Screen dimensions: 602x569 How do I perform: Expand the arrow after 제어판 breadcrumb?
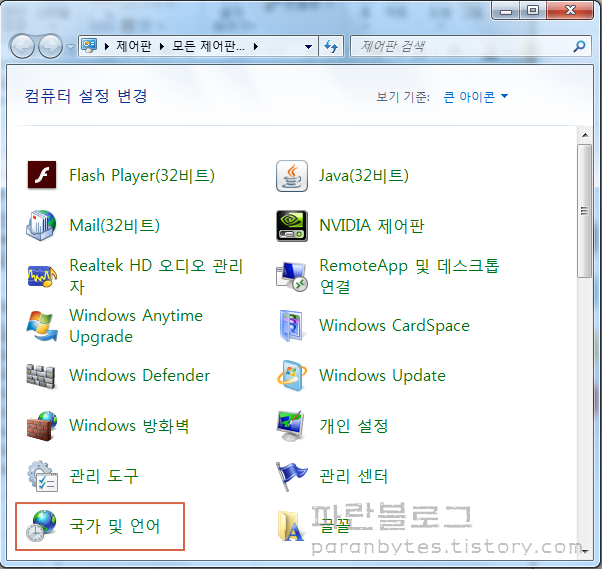162,47
